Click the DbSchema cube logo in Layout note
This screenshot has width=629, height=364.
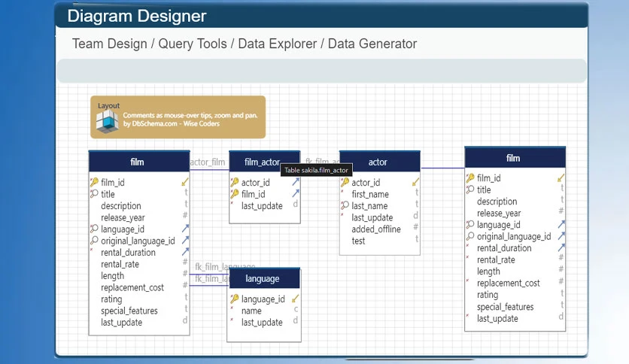107,120
